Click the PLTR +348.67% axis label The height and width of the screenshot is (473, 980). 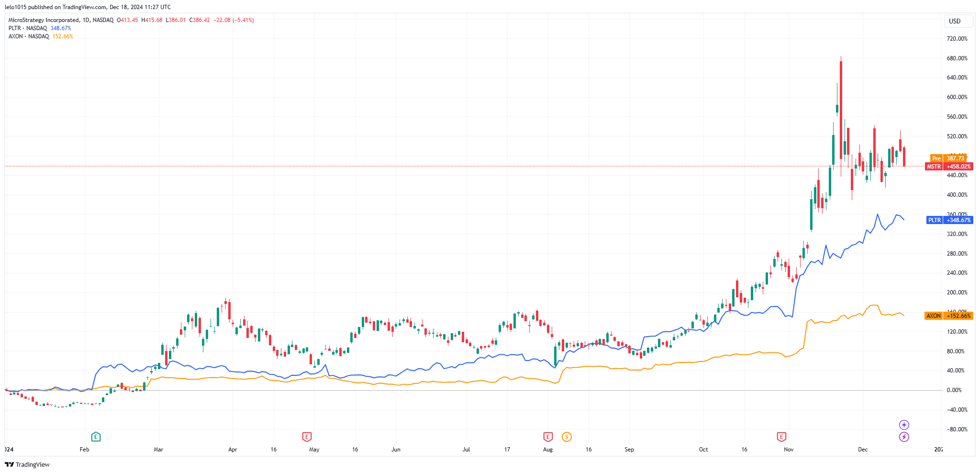coord(950,220)
